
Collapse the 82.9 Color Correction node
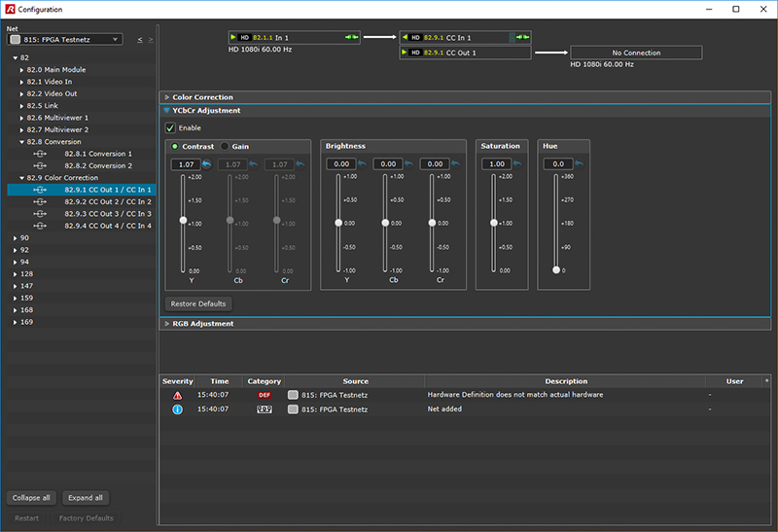[x=21, y=178]
